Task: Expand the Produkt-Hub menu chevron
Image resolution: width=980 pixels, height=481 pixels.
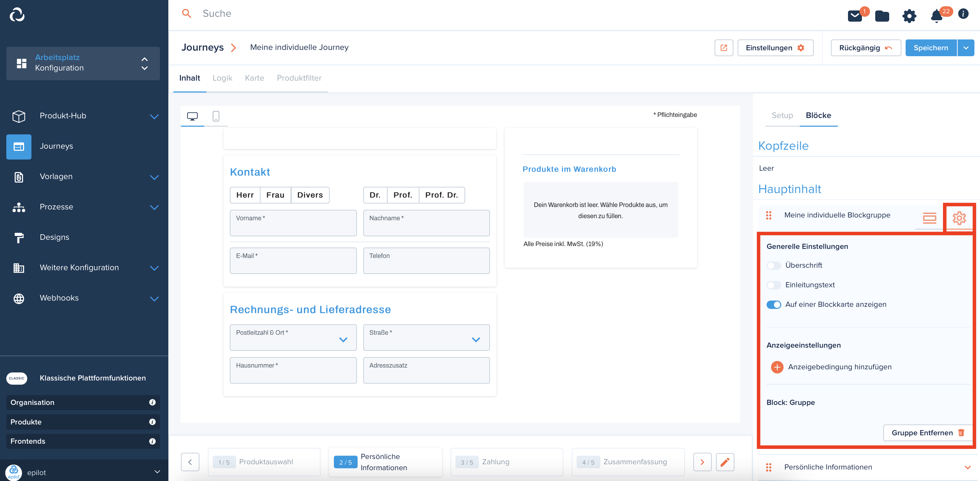Action: click(x=154, y=116)
